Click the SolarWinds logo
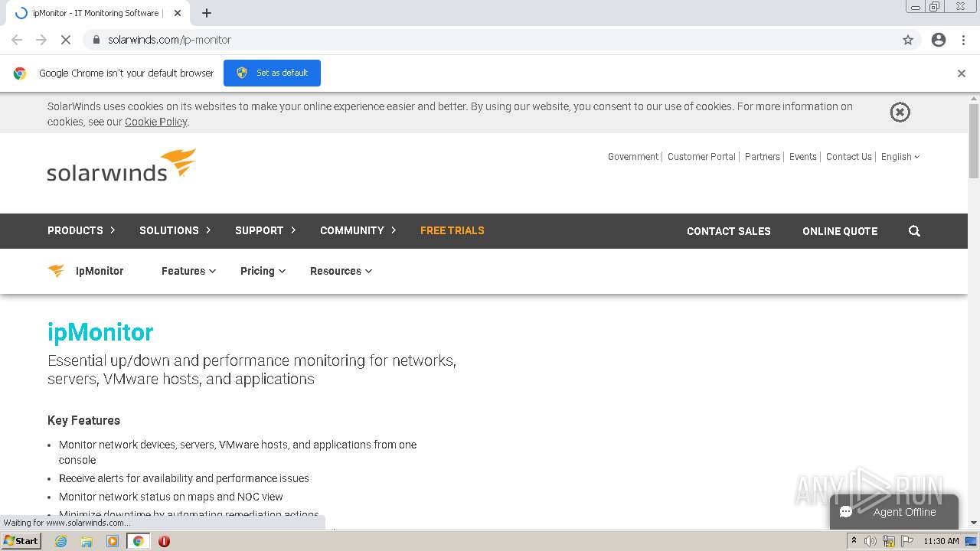This screenshot has width=980, height=551. [121, 165]
